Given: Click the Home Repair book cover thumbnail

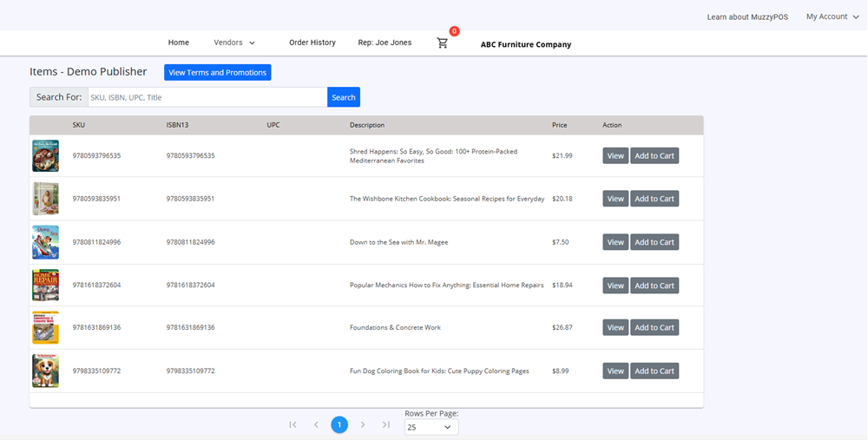Looking at the screenshot, I should (x=45, y=286).
